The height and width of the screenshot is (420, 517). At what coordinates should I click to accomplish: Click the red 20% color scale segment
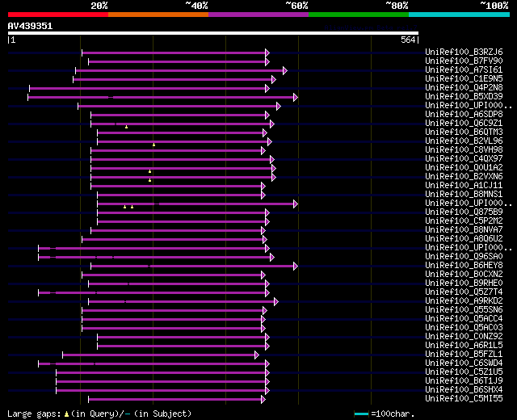point(58,15)
